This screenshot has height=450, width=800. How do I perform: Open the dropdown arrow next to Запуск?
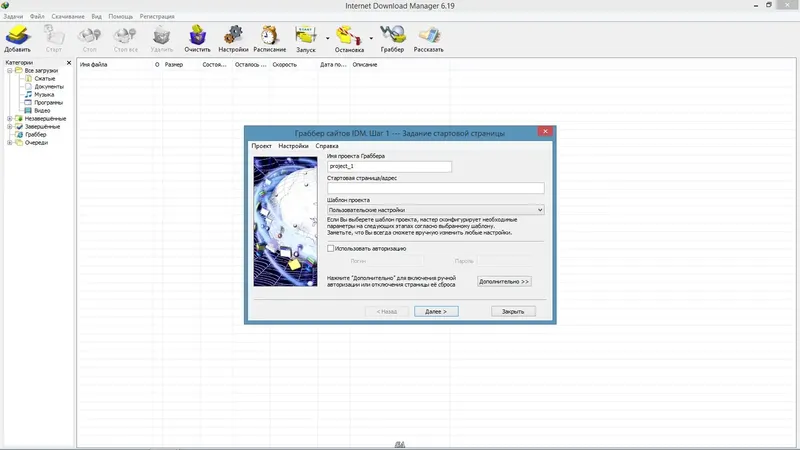pyautogui.click(x=327, y=38)
